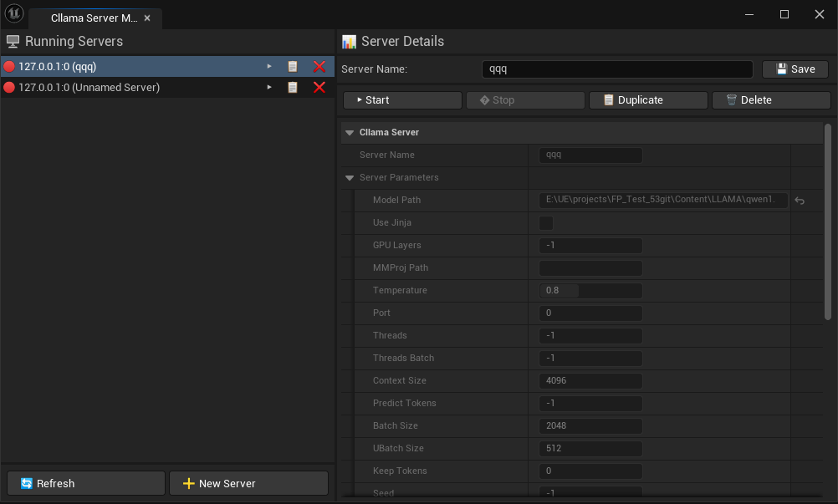
Task: Revert Model Path using the reset arrow icon
Action: [x=800, y=200]
